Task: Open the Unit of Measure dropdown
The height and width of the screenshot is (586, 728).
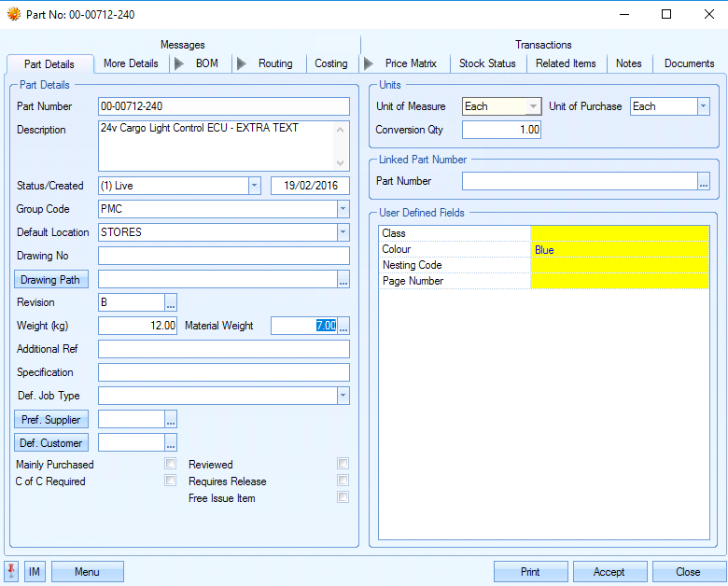Action: coord(534,106)
